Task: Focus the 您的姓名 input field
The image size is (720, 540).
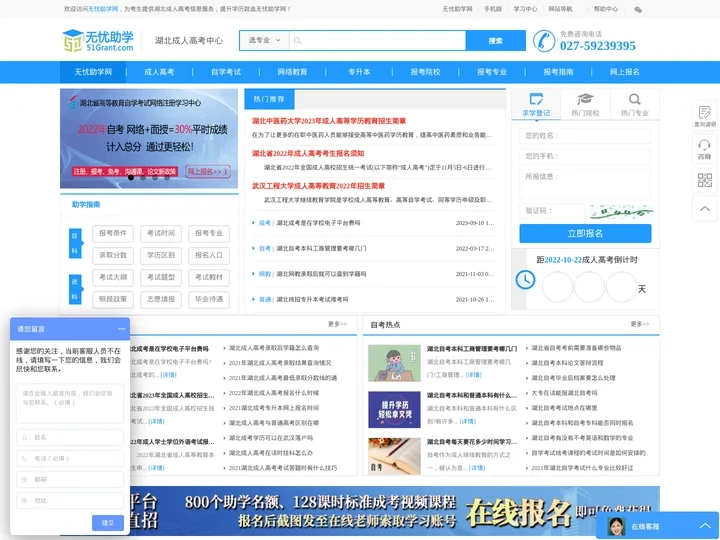Action: (x=585, y=136)
